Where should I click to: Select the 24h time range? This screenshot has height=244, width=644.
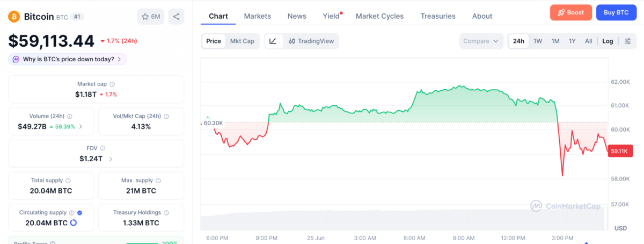518,41
